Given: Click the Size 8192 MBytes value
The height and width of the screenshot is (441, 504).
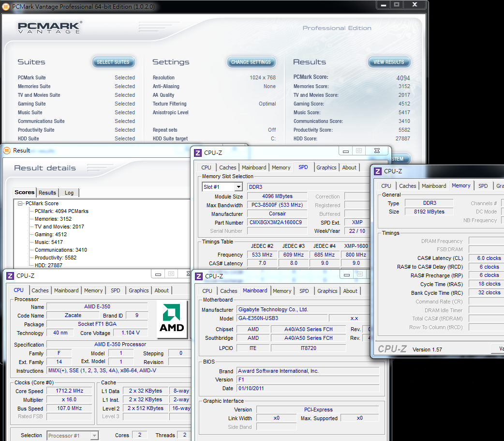Looking at the screenshot, I should coord(429,212).
